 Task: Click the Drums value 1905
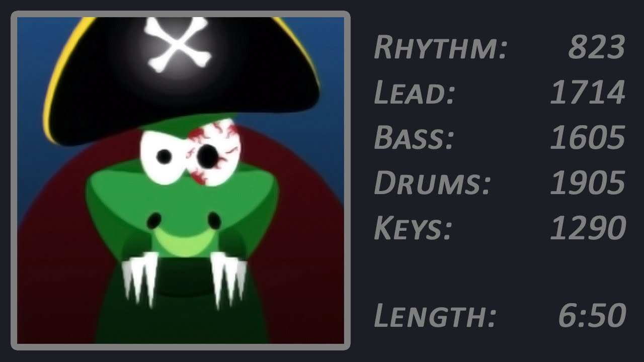[x=588, y=183]
